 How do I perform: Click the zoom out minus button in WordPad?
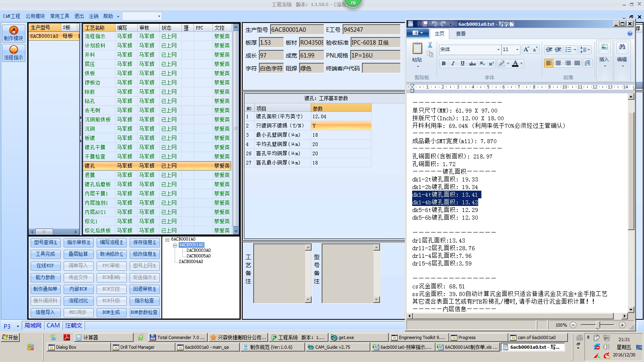[573, 325]
